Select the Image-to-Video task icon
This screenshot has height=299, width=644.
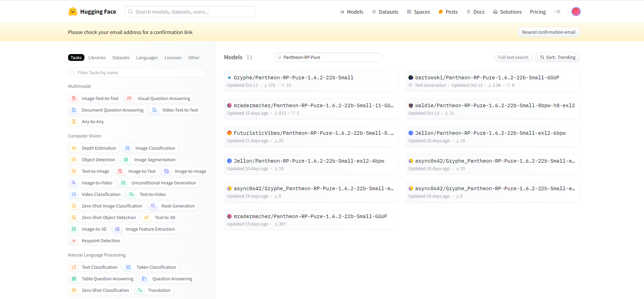[x=74, y=183]
